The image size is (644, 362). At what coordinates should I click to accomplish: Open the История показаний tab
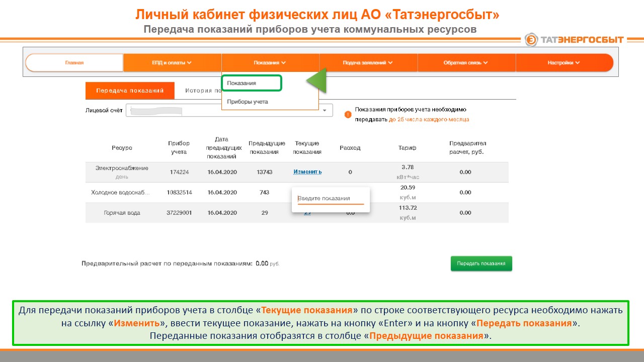[x=201, y=91]
